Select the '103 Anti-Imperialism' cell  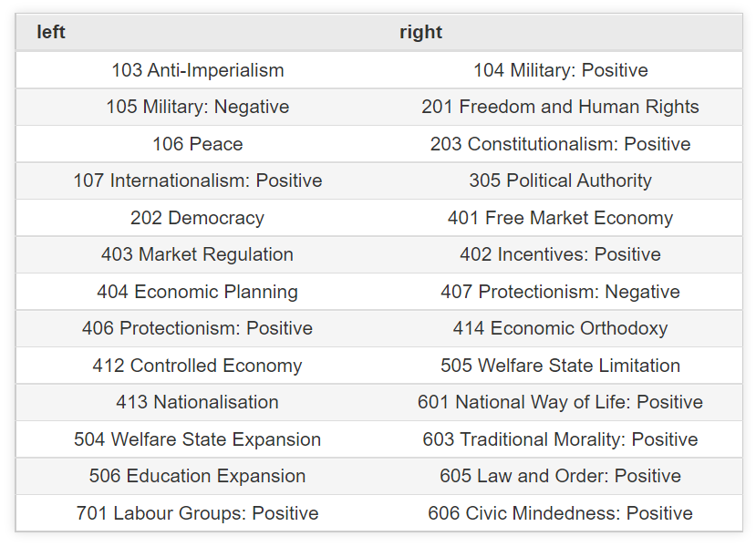(x=198, y=70)
